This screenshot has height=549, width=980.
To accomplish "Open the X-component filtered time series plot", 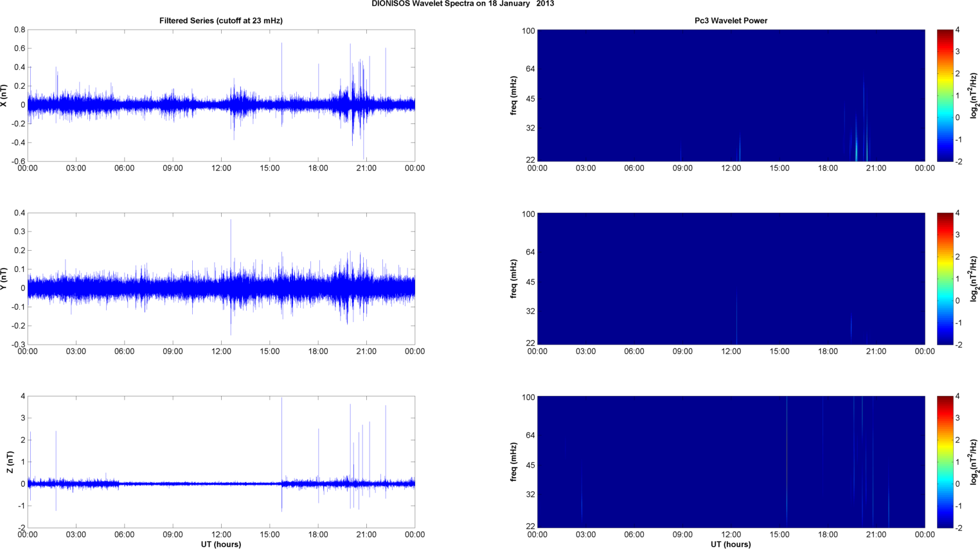I will 221,95.
